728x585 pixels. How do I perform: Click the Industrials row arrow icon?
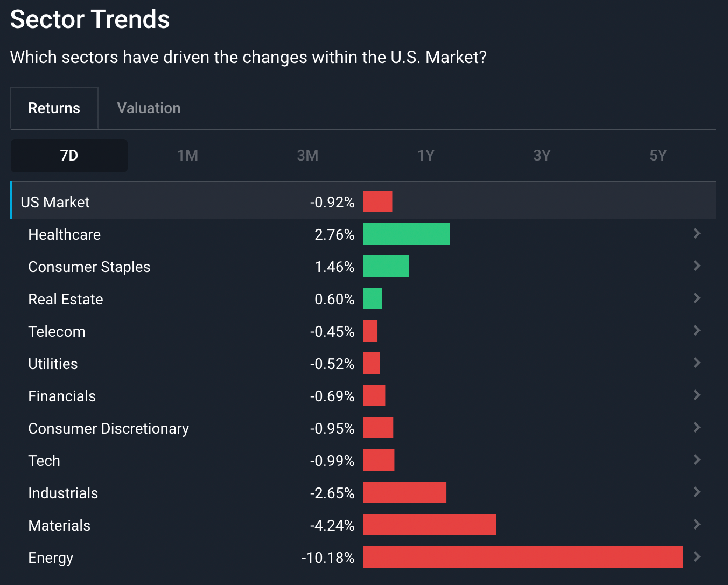(x=697, y=492)
